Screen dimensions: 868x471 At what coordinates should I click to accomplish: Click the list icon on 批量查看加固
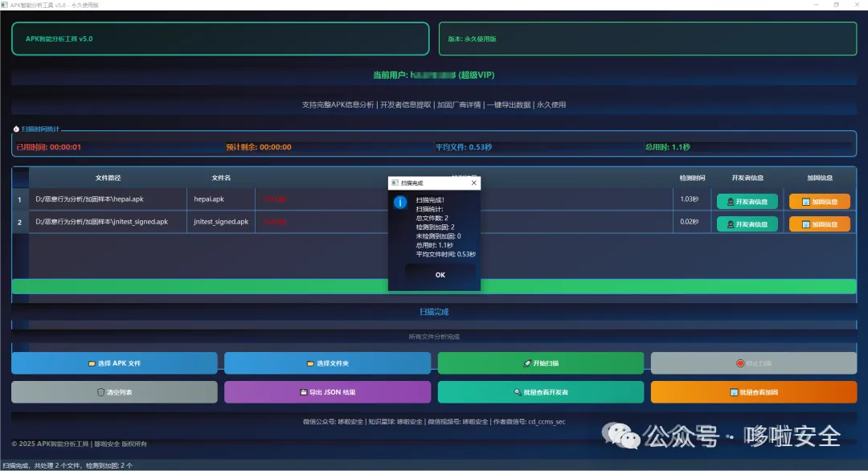pyautogui.click(x=734, y=392)
